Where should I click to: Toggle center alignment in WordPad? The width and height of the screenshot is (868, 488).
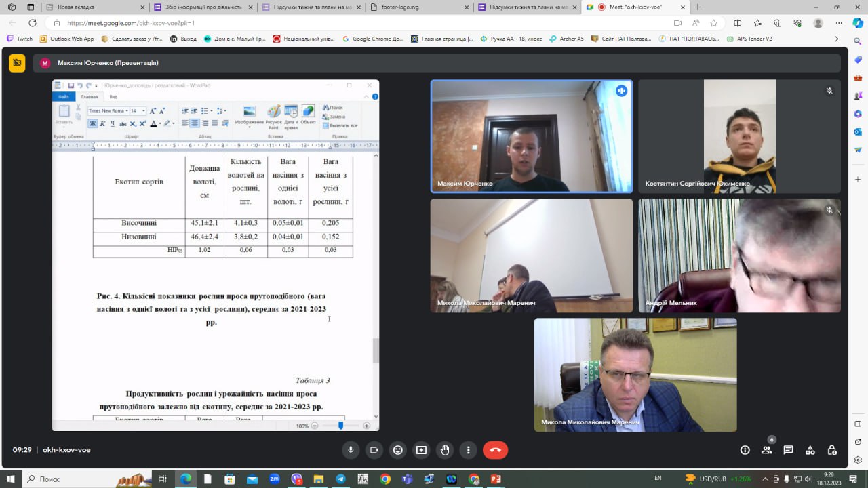[x=195, y=123]
